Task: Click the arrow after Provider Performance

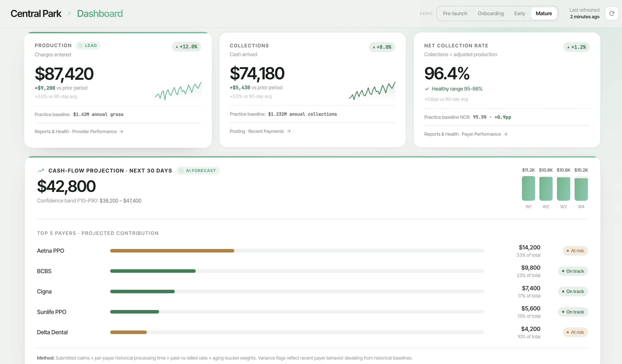Action: pyautogui.click(x=121, y=132)
